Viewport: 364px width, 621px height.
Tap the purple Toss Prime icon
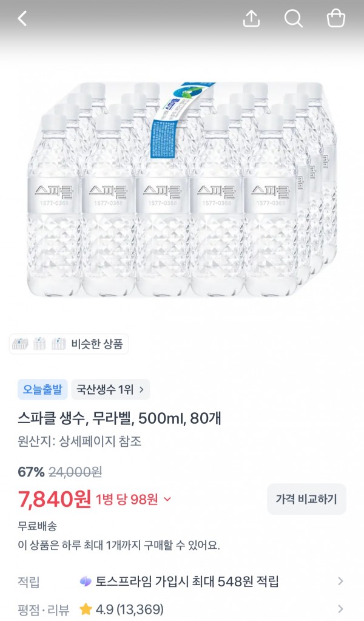(x=86, y=582)
